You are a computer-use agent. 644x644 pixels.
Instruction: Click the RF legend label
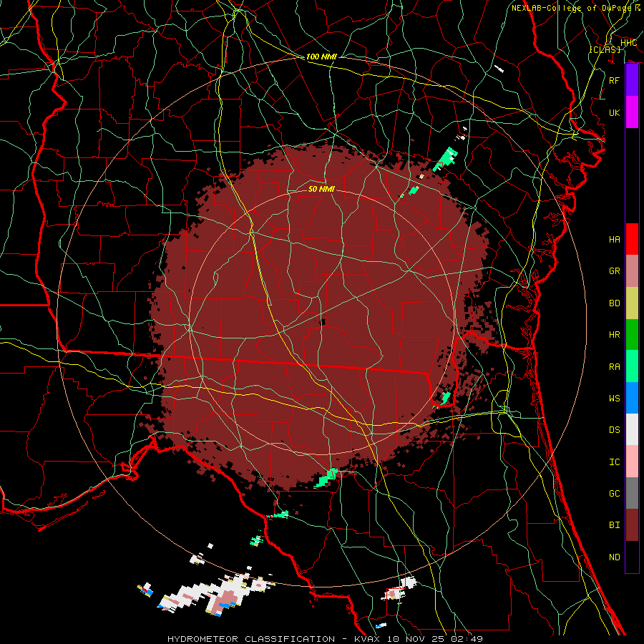click(614, 80)
